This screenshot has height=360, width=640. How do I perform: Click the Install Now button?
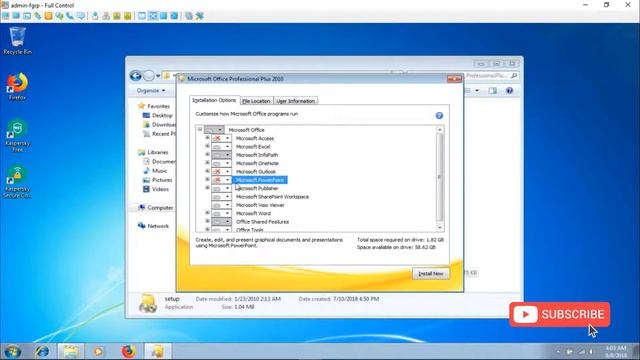click(x=431, y=273)
